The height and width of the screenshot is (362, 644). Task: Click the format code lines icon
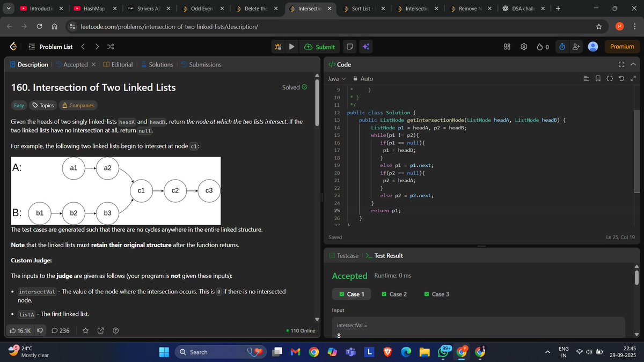pyautogui.click(x=586, y=79)
